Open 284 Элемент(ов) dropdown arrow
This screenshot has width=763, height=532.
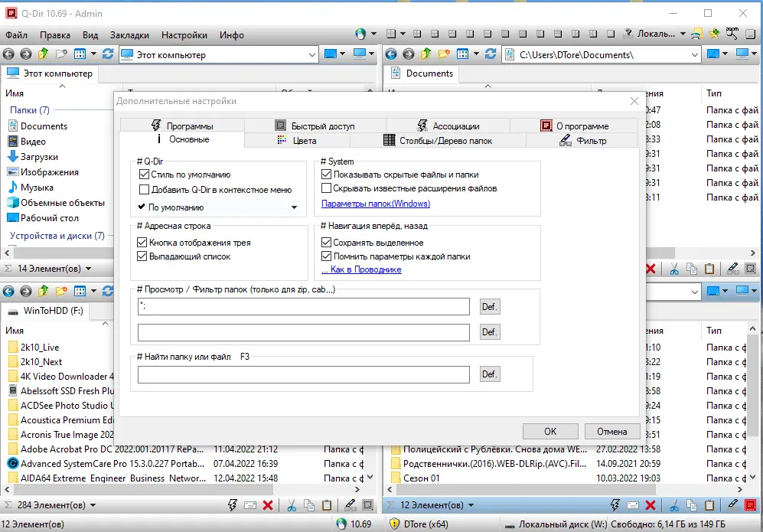[x=93, y=505]
